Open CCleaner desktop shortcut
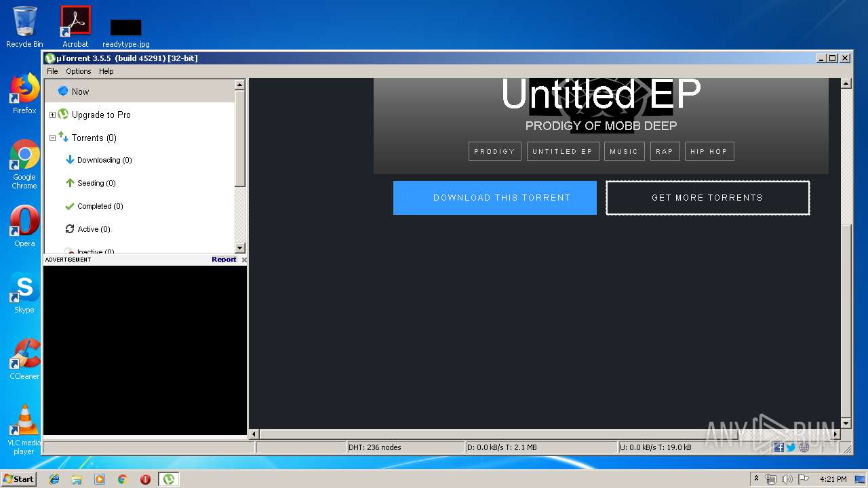 pos(24,360)
